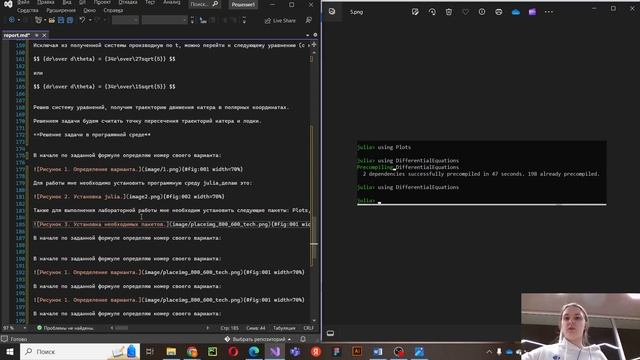Click the undo toolbar icon
Viewport: 640px width, 360px height.
pyautogui.click(x=82, y=20)
